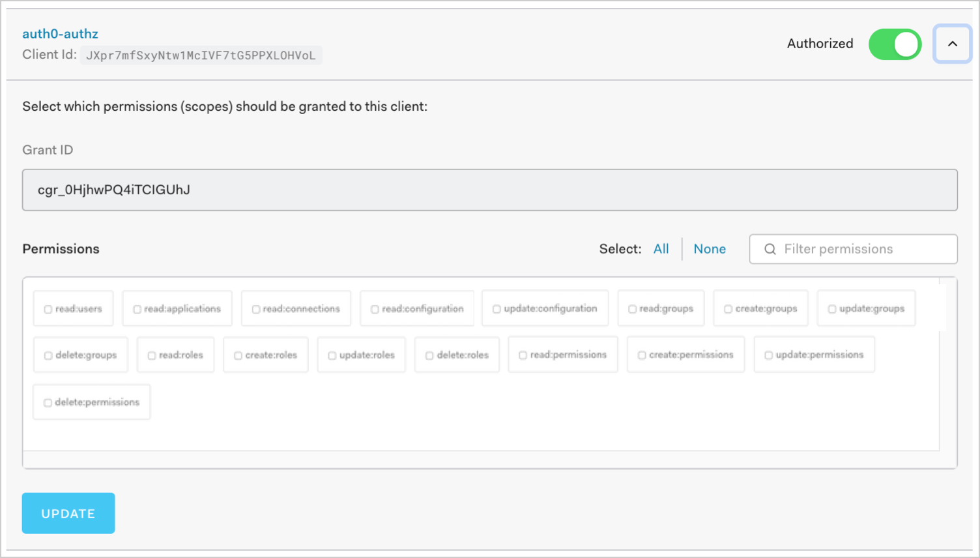Enable the delete:permissions scope
980x558 pixels.
48,402
